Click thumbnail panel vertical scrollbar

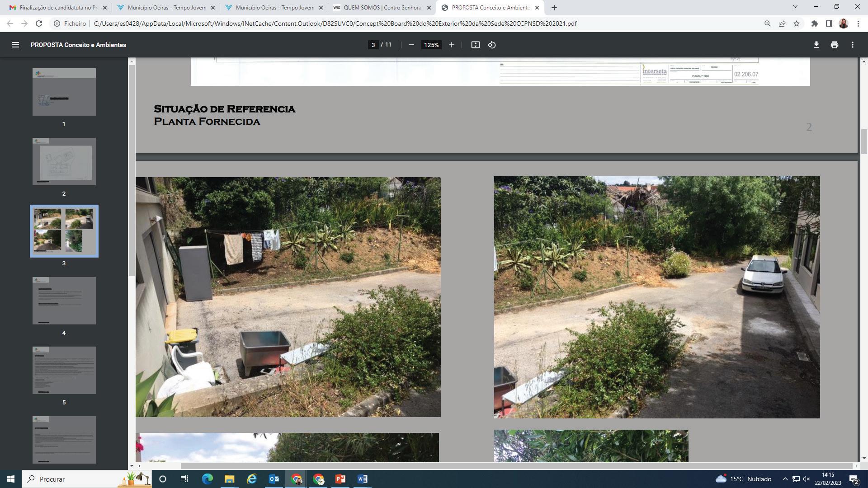pyautogui.click(x=132, y=171)
